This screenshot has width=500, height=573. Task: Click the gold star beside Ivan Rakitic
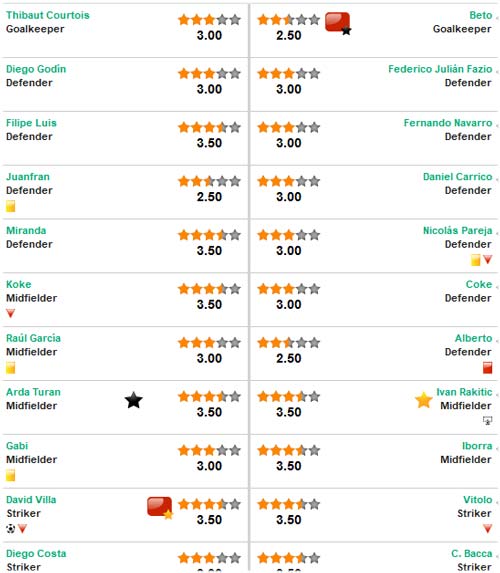click(x=424, y=400)
